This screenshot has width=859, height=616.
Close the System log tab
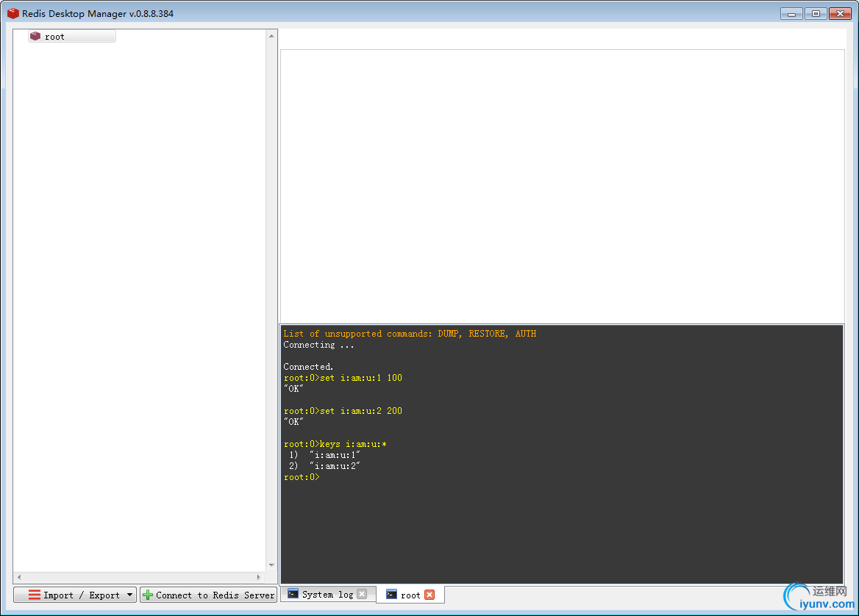coord(362,594)
